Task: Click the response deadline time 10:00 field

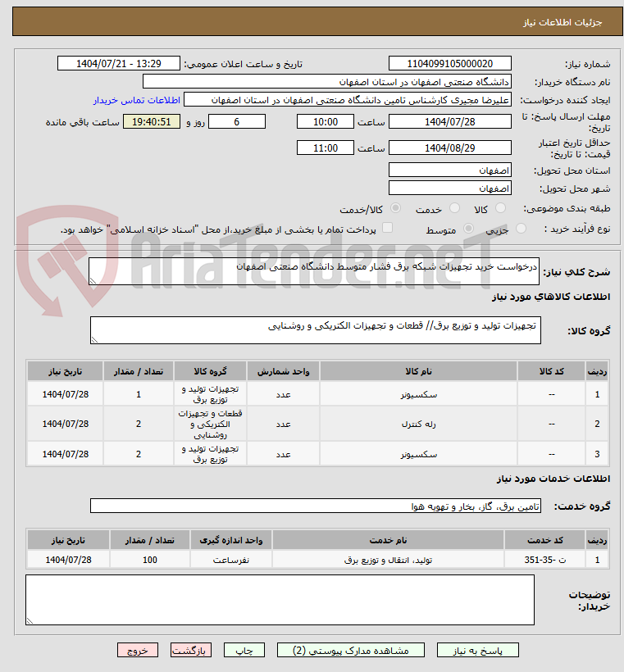Action: pos(326,121)
